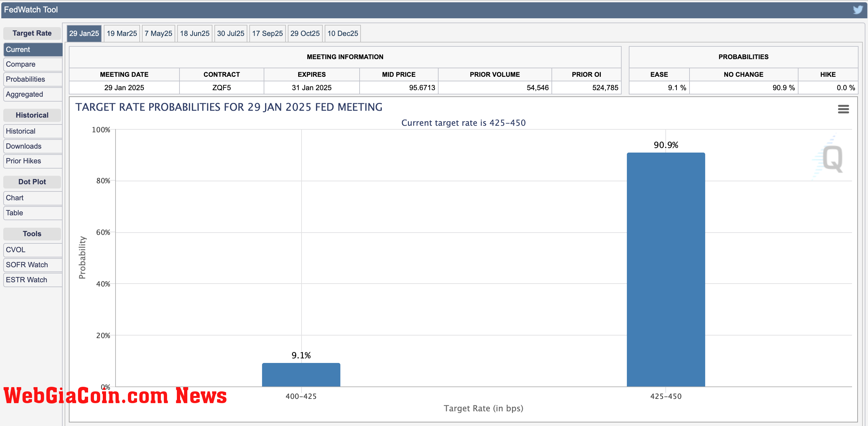The height and width of the screenshot is (426, 868).
Task: Click the PRIOR VOLUME column header
Action: click(495, 74)
